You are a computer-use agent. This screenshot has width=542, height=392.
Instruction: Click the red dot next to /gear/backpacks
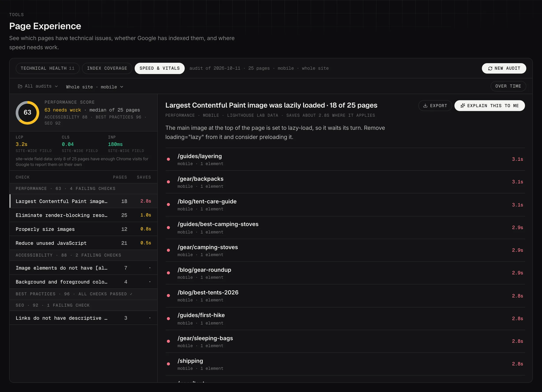coord(168,182)
